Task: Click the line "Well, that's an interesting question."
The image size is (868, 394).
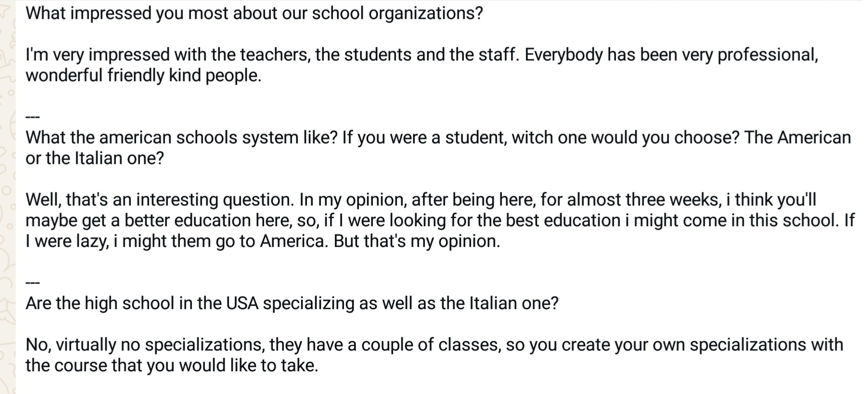Action: [x=160, y=200]
